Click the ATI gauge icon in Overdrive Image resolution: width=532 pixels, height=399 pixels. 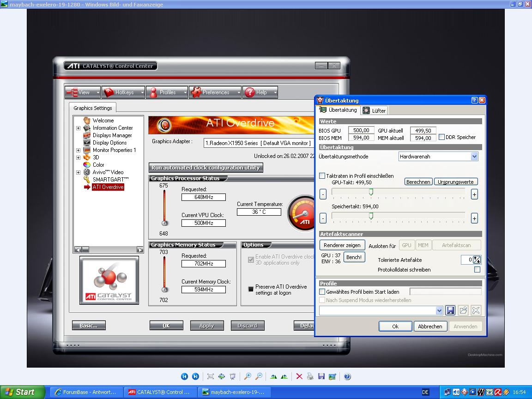point(301,213)
